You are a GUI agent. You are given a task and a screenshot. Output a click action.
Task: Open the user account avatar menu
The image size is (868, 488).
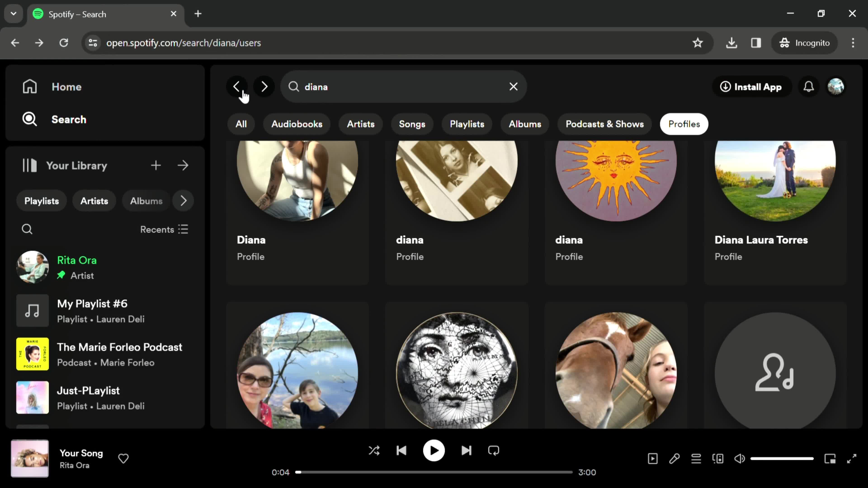836,87
